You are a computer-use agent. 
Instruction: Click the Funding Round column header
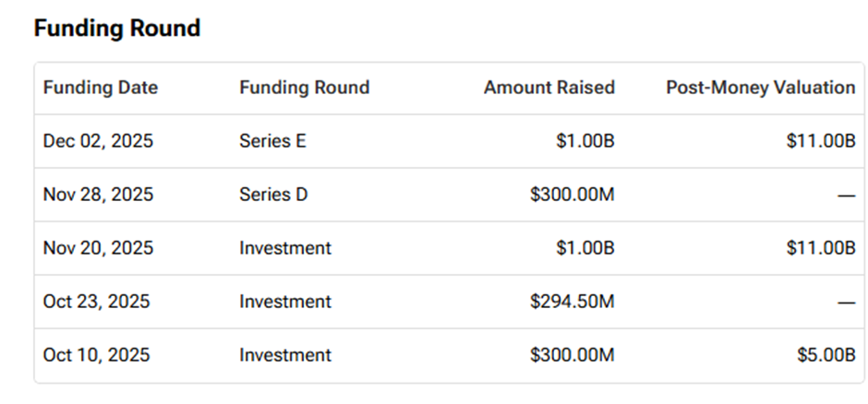click(x=304, y=88)
